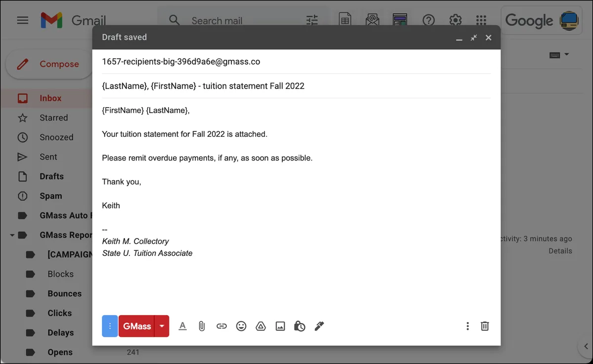
Task: Open the GMass settings dropdown arrow
Action: [162, 326]
